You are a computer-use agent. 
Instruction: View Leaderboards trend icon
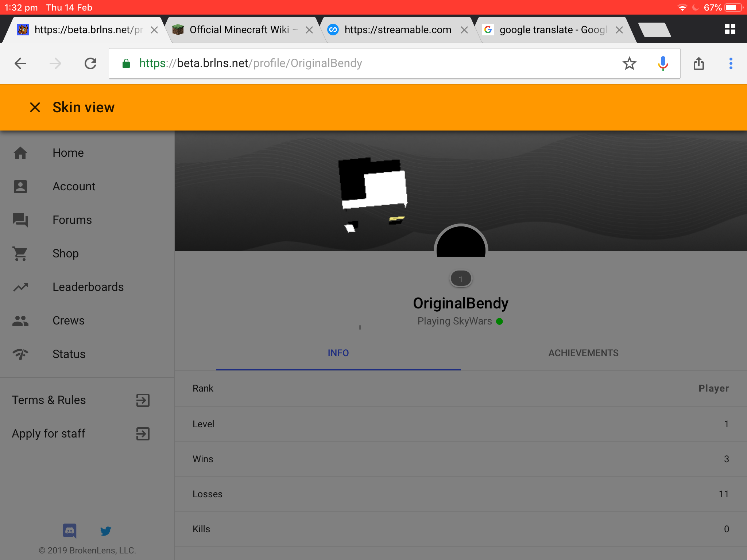coord(20,287)
